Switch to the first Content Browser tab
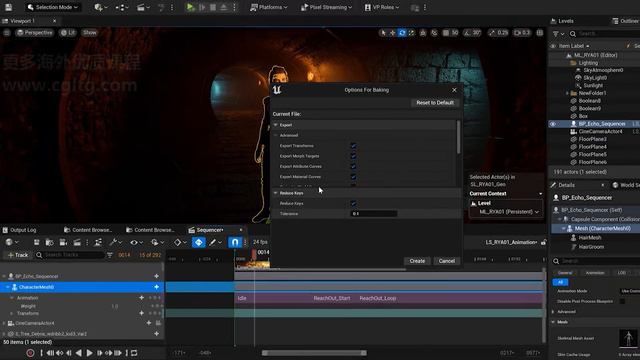Image resolution: width=640 pixels, height=360 pixels. point(88,230)
